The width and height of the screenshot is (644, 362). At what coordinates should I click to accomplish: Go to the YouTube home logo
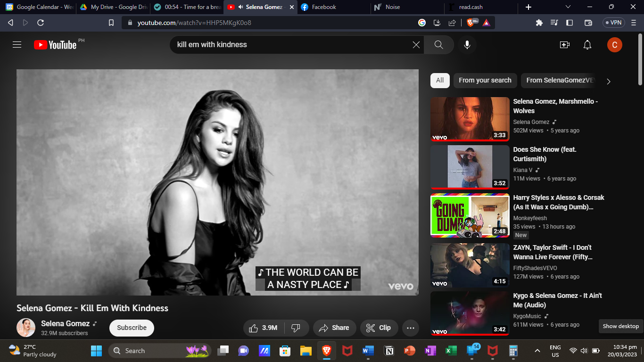pos(55,45)
